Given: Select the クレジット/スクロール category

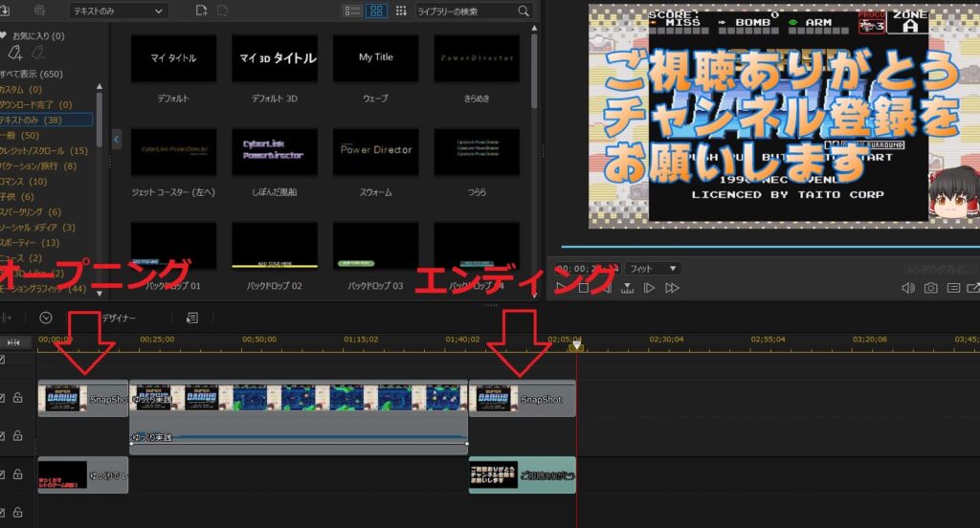Looking at the screenshot, I should (x=44, y=150).
